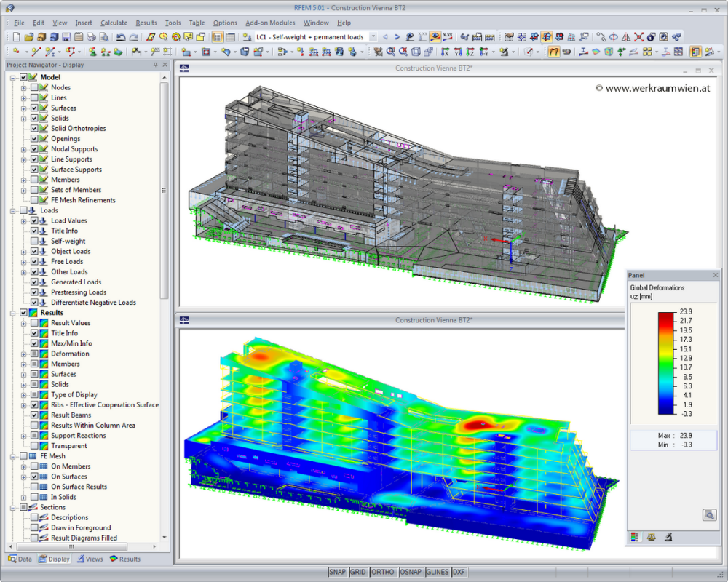Click the magnifier button at Panel bottom right

709,514
